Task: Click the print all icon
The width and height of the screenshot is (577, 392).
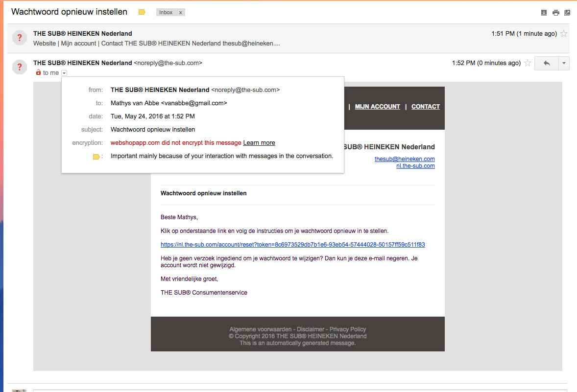Action: (555, 13)
